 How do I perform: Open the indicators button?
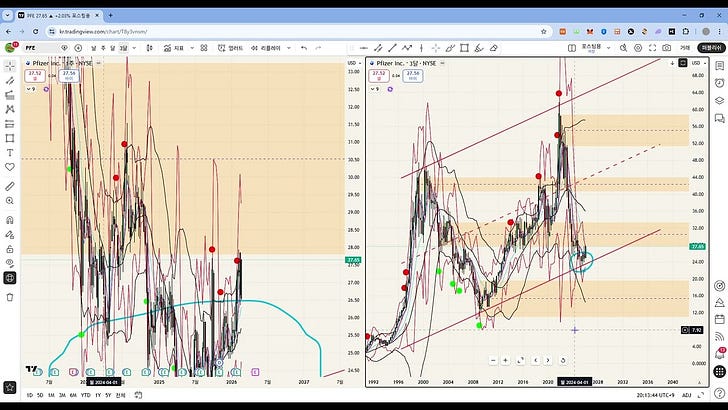click(x=174, y=48)
